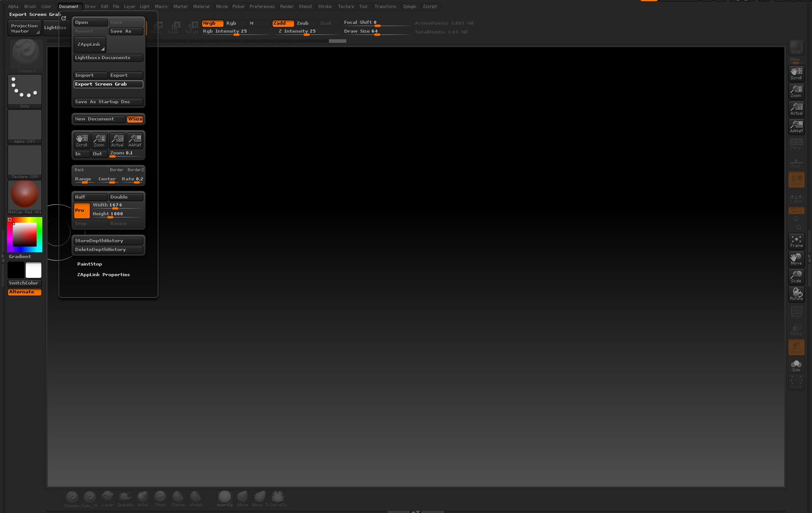This screenshot has width=812, height=513.
Task: Toggle the Mrgb mode button
Action: click(x=213, y=23)
